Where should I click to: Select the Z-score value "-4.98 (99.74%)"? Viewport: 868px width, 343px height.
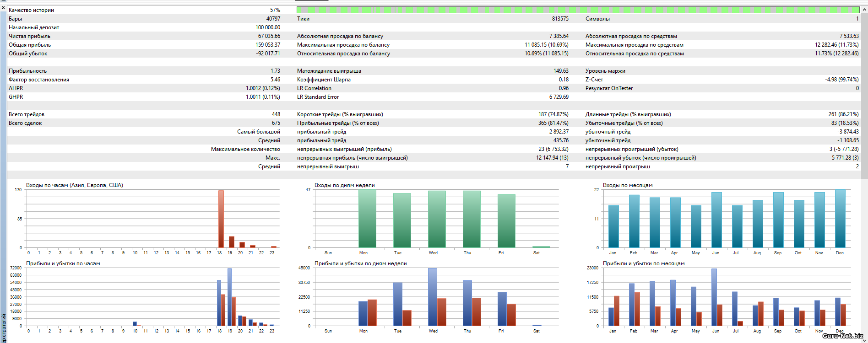(x=841, y=80)
